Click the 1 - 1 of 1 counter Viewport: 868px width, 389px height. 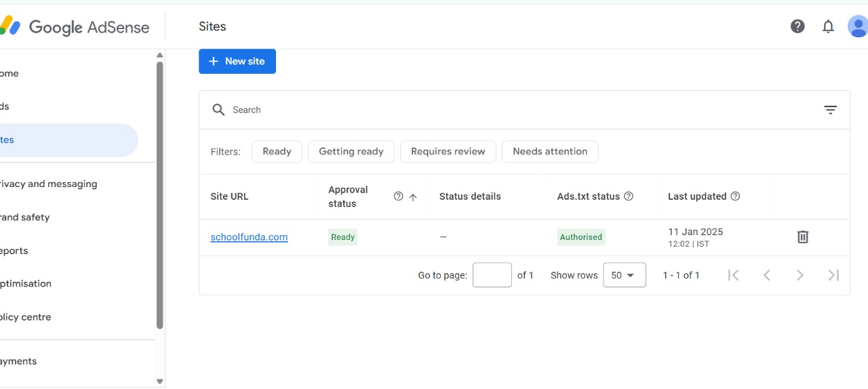[x=681, y=275]
